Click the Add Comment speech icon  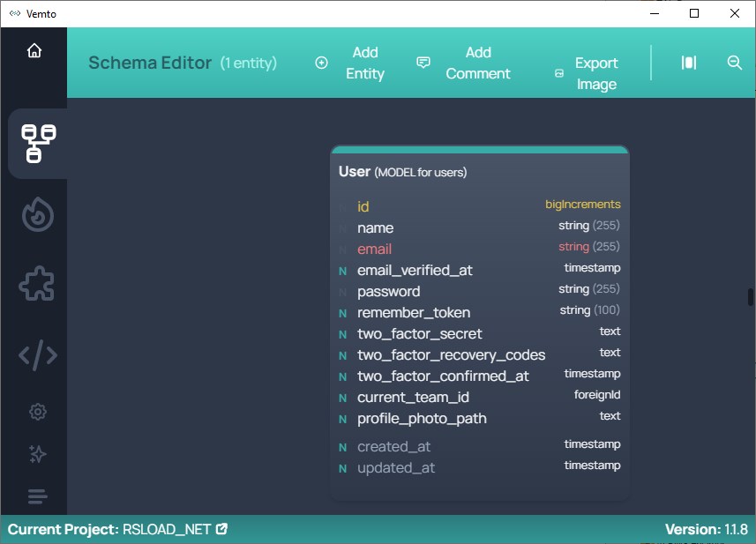(x=423, y=63)
